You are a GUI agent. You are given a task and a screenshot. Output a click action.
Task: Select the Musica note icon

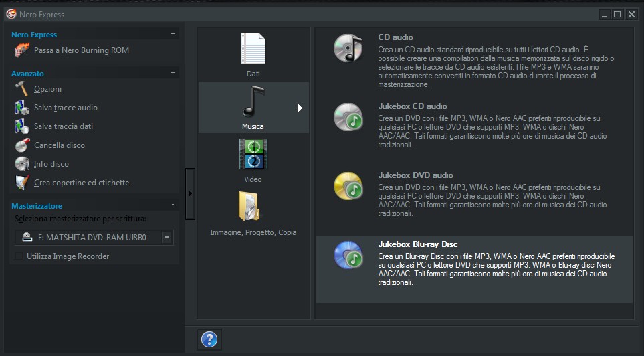click(253, 102)
